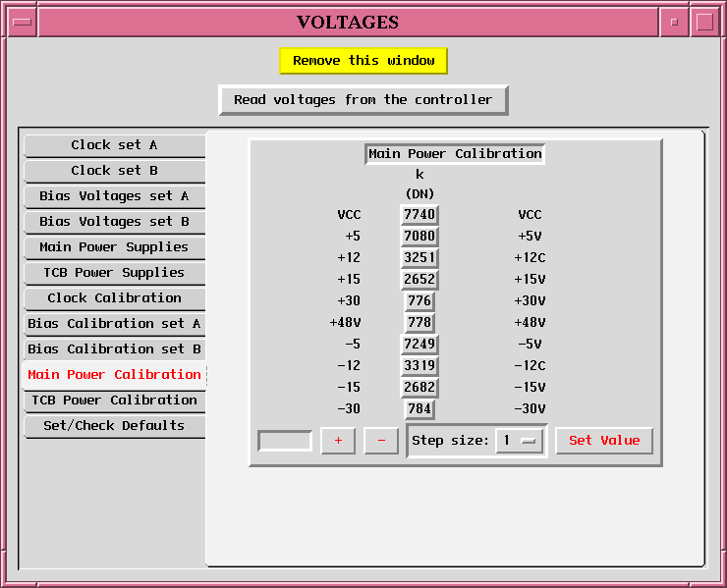Image resolution: width=727 pixels, height=588 pixels.
Task: Open the window menu in title bar
Action: 22,22
